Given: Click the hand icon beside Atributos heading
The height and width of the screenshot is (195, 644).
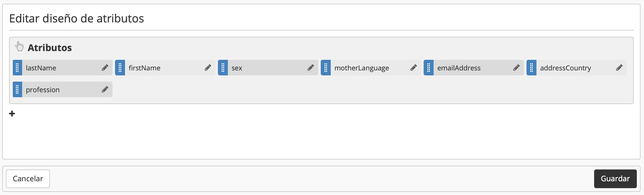Looking at the screenshot, I should [19, 46].
